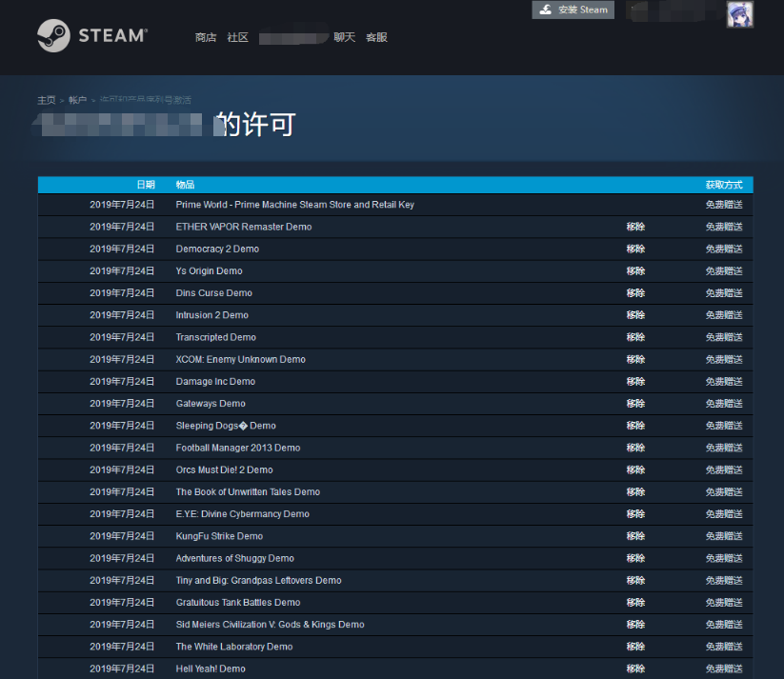The width and height of the screenshot is (784, 679).
Task: Select KungFu Strike Demo item name
Action: 219,536
